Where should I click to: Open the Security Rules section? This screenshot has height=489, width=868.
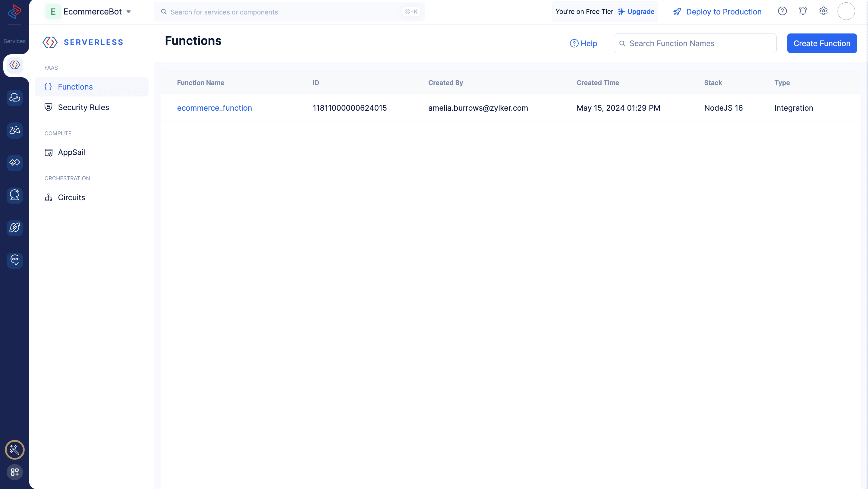tap(83, 107)
